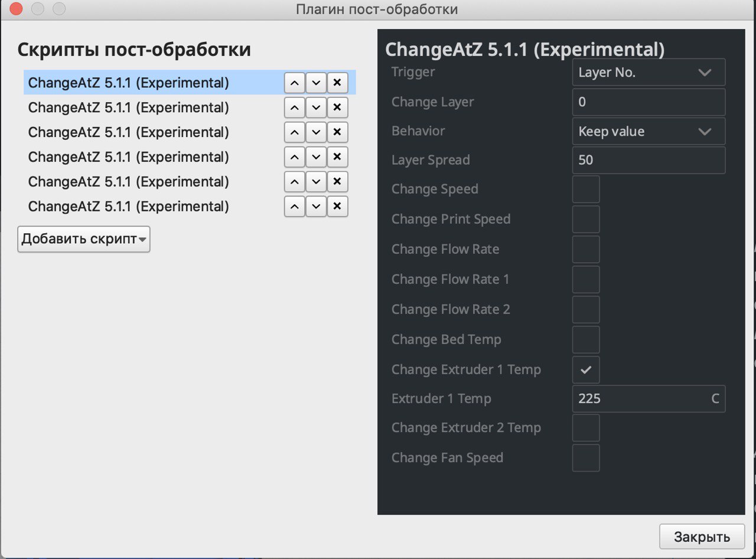The width and height of the screenshot is (756, 559).
Task: Move the second ChangeAtZ script down
Action: coord(316,107)
